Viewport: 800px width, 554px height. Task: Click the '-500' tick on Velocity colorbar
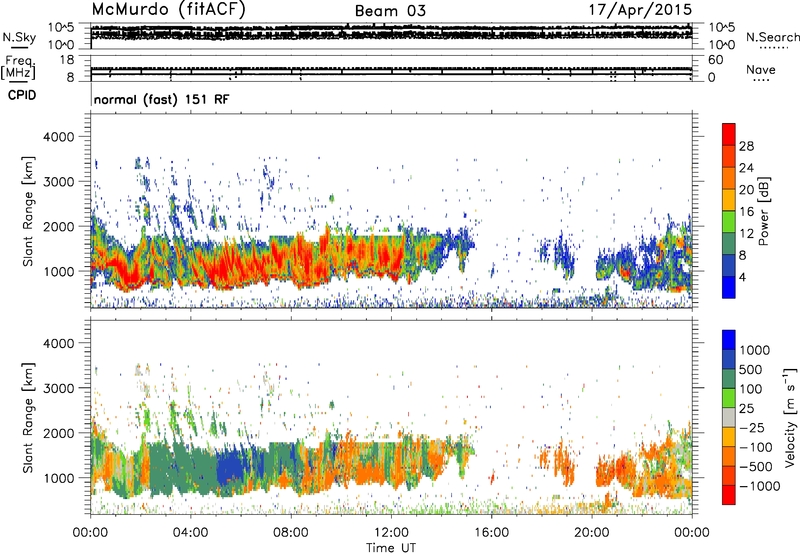756,467
